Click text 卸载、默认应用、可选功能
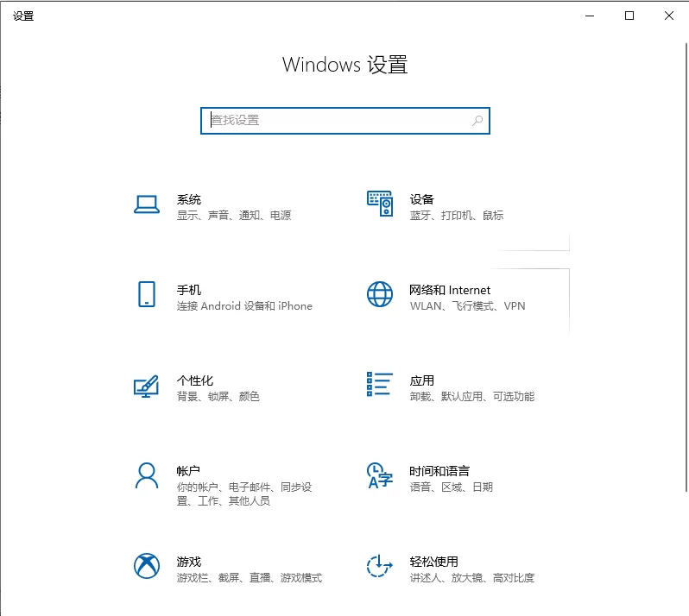The height and width of the screenshot is (616, 689). [472, 397]
